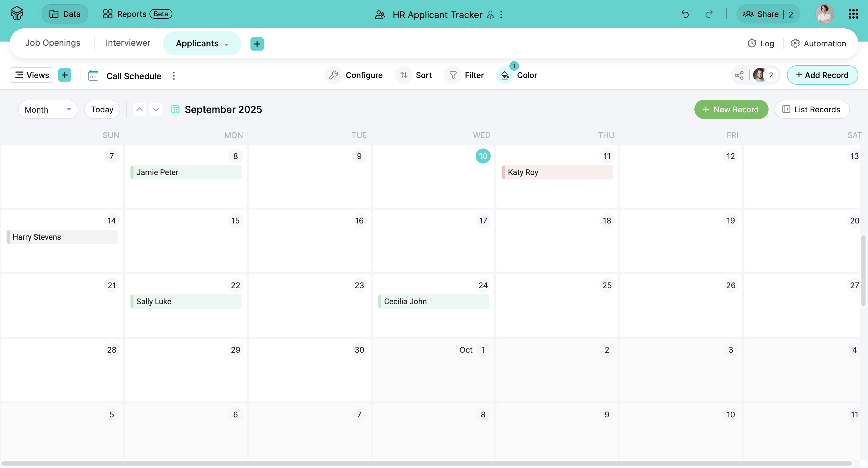Expand the Applicants tab dropdown arrow

[x=227, y=45]
